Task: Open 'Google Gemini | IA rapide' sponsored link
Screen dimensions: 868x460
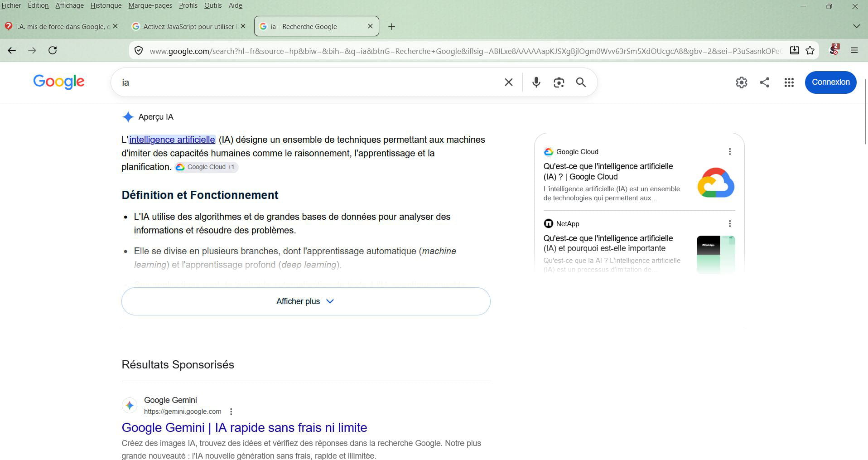Action: click(x=244, y=427)
